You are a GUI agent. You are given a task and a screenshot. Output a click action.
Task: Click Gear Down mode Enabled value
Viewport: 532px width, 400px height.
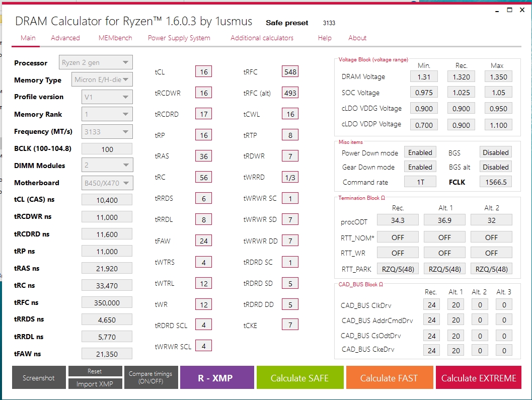pos(420,167)
